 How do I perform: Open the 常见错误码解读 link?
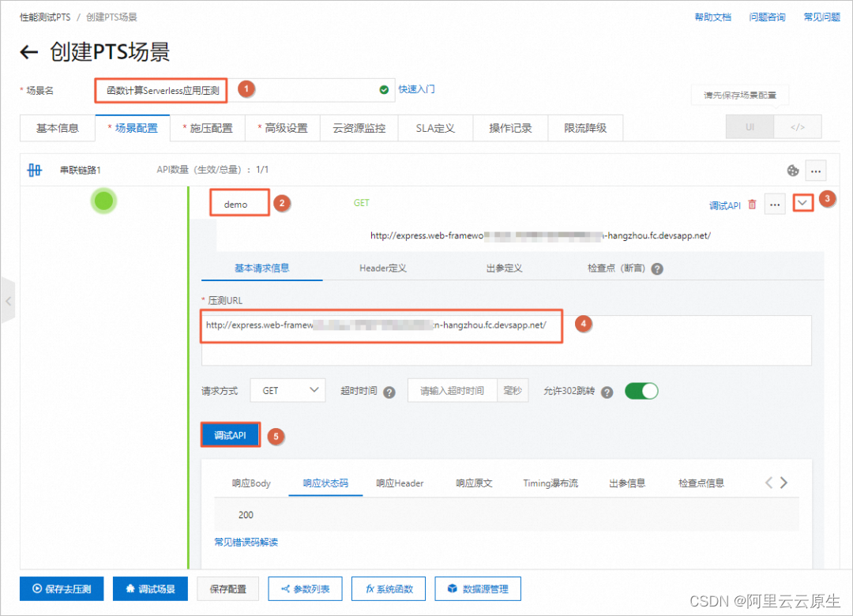pyautogui.click(x=247, y=542)
